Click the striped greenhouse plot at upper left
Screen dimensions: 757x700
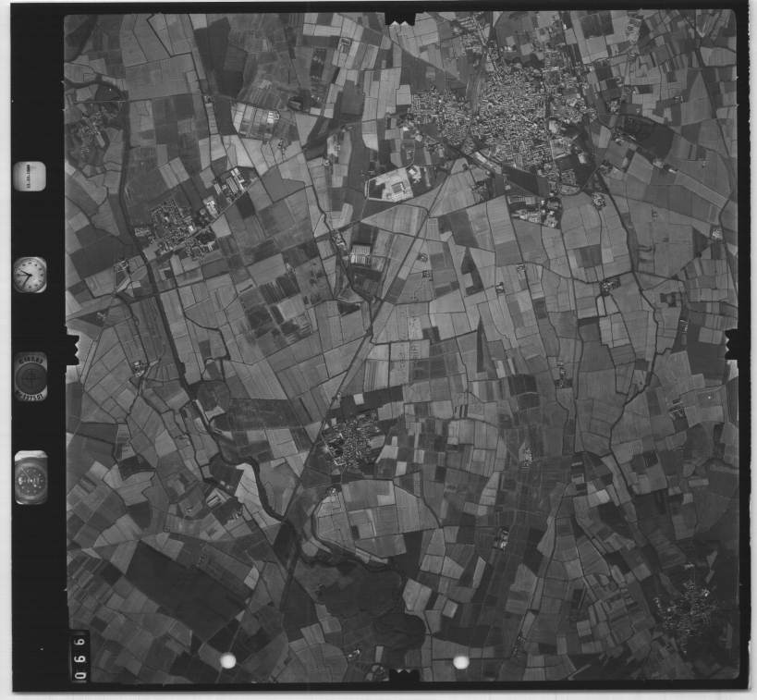point(259,120)
